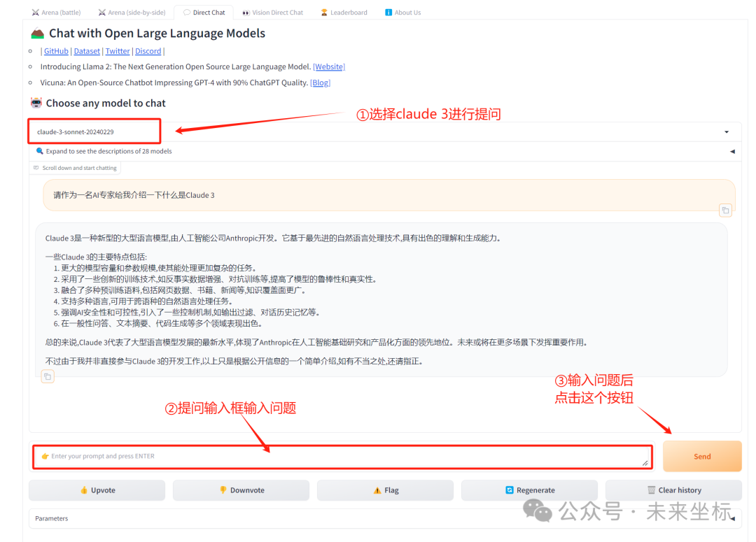Viewport: 756px width, 542px height.
Task: Click the eyes icon on Vision Direct Chat
Action: (246, 13)
